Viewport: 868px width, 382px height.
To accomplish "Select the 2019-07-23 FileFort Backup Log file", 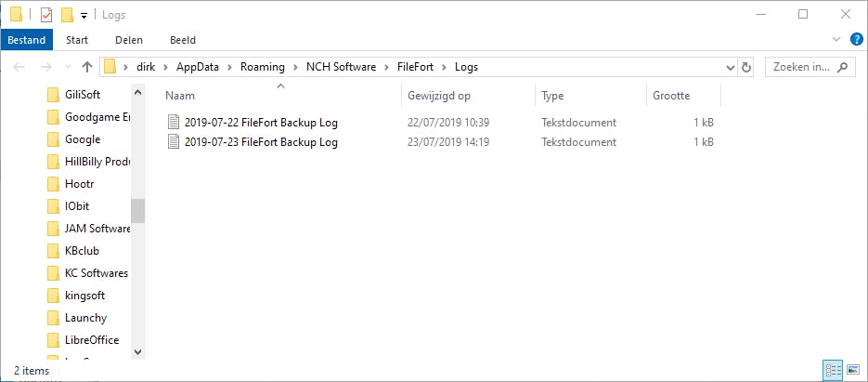I will [x=261, y=142].
